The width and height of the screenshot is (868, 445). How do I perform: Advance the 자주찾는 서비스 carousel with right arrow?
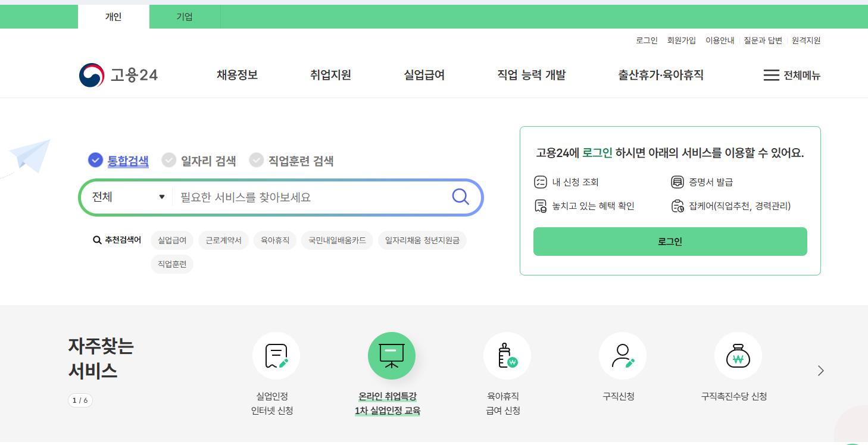(x=820, y=370)
